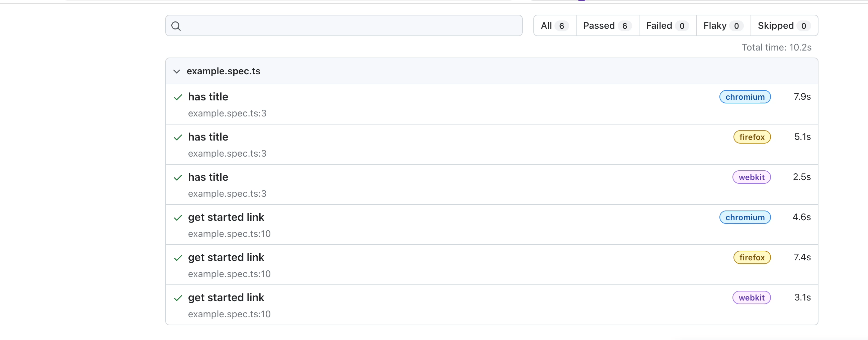This screenshot has width=868, height=340.
Task: Show All tests filter
Action: pos(555,26)
